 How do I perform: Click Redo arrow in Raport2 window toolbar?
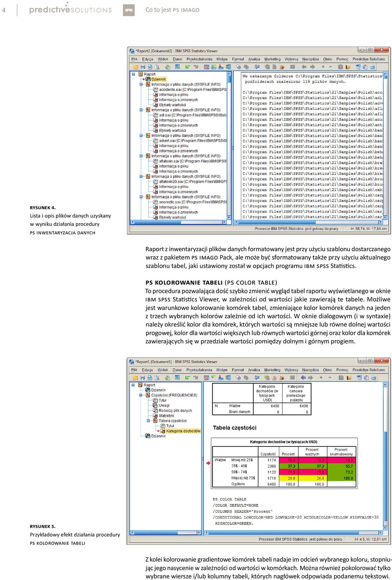click(196, 67)
